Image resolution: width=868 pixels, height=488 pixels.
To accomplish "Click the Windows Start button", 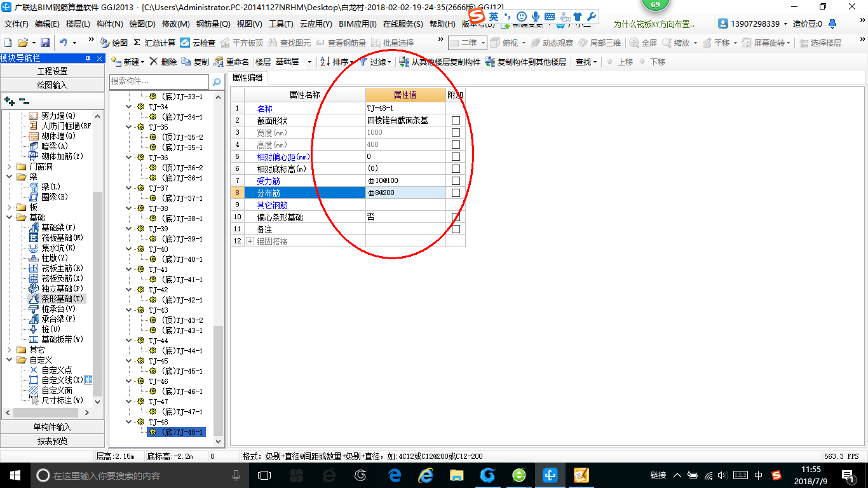I will (x=15, y=475).
